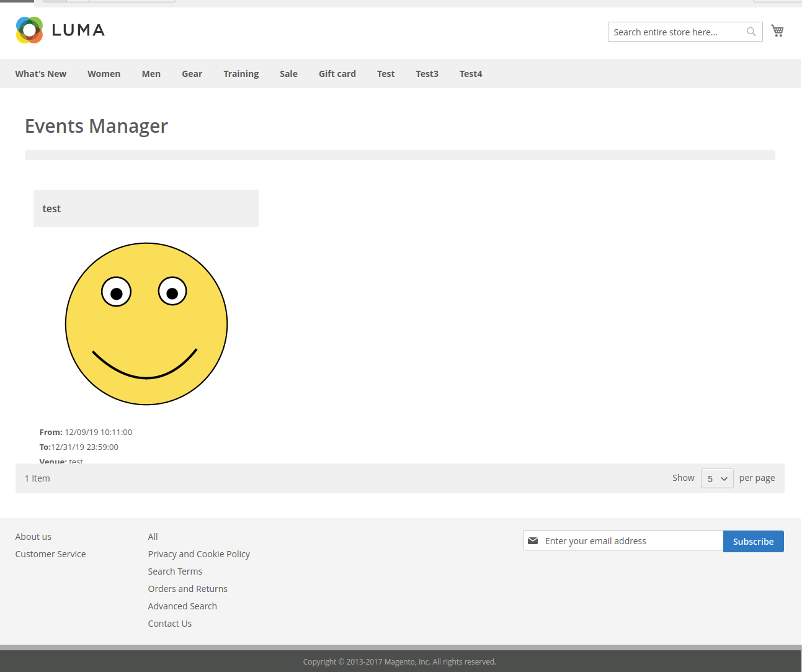This screenshot has width=802, height=672.
Task: Select Gift card in navigation
Action: pos(337,74)
